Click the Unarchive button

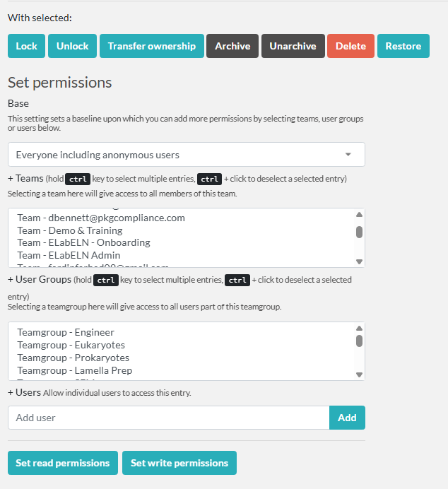(x=293, y=46)
